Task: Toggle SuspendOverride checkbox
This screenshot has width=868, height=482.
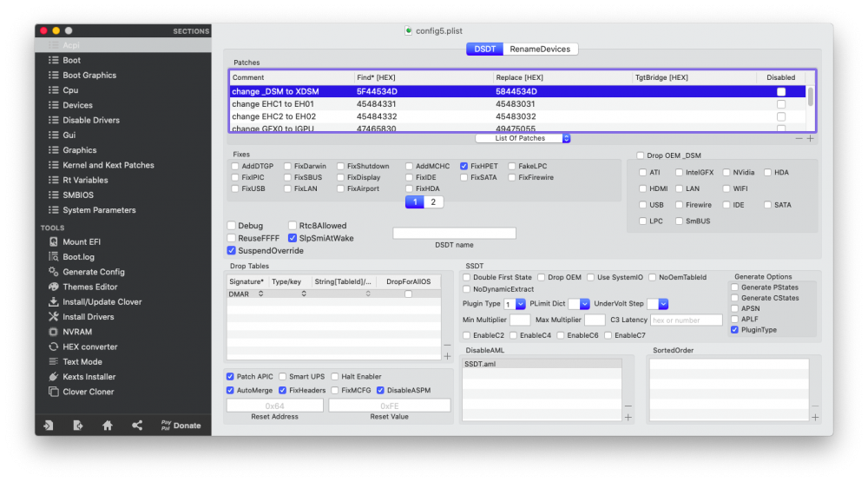Action: pyautogui.click(x=232, y=250)
